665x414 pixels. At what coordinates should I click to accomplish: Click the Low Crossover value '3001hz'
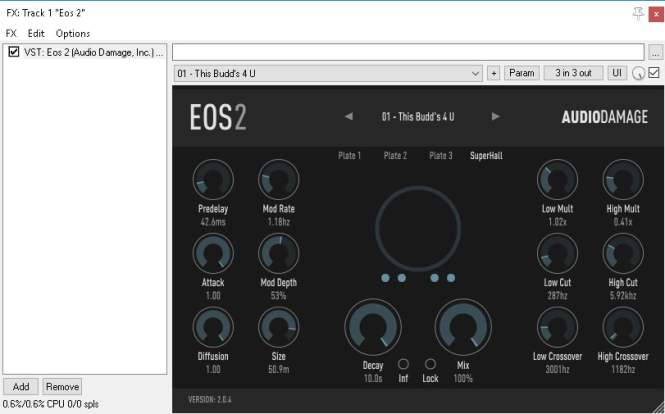pos(557,369)
